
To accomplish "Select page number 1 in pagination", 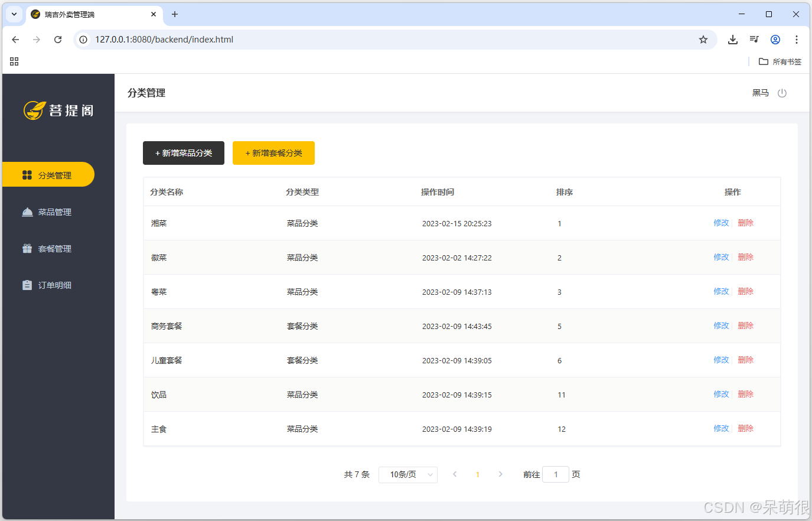I will point(477,474).
